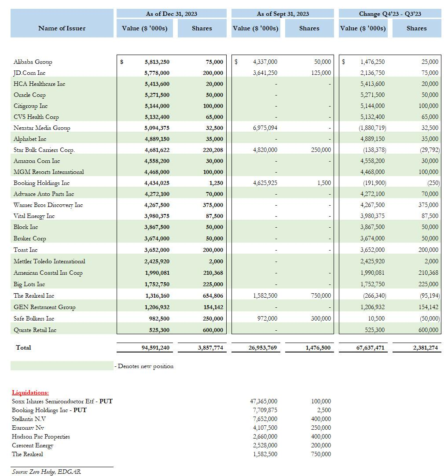Select the change value 1,476,250
Image resolution: width=448 pixels, height=476 pixels.
coord(372,62)
